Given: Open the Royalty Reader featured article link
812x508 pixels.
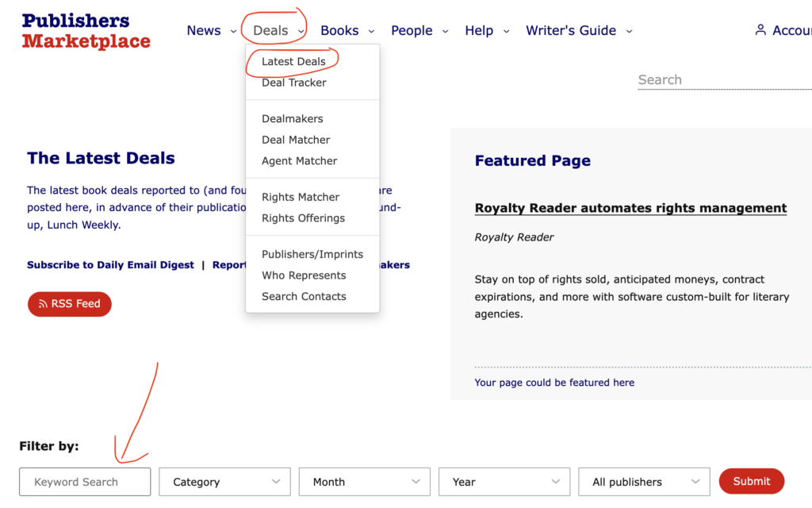Looking at the screenshot, I should (x=630, y=208).
